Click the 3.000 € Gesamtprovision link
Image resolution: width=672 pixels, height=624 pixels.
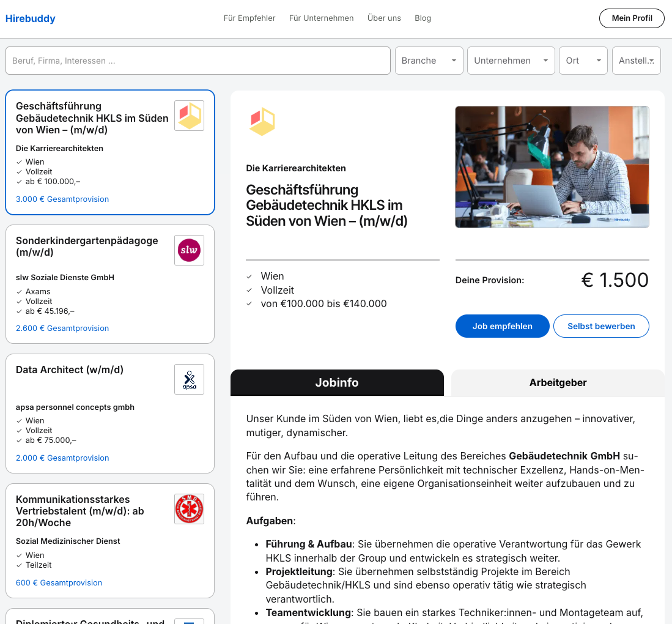pos(62,199)
